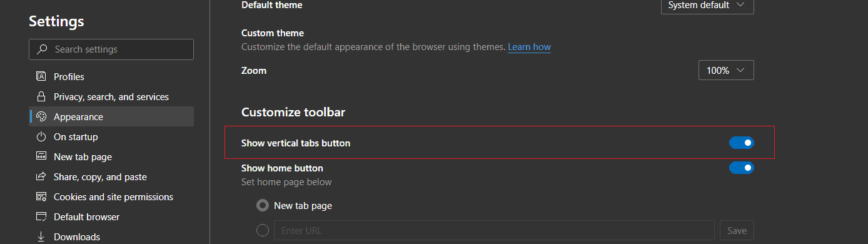Viewport: 868px width, 244px height.
Task: Disable the Show home button toggle
Action: click(741, 168)
